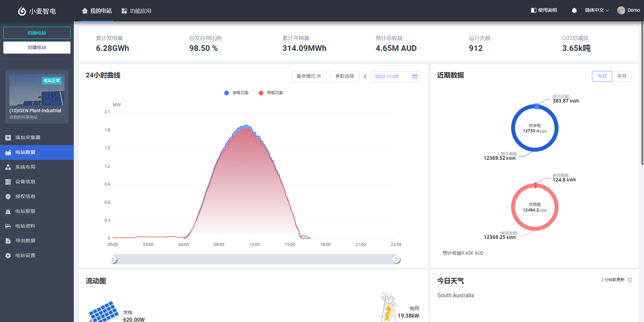Open 系统布局 via its sidebar icon

[8, 167]
